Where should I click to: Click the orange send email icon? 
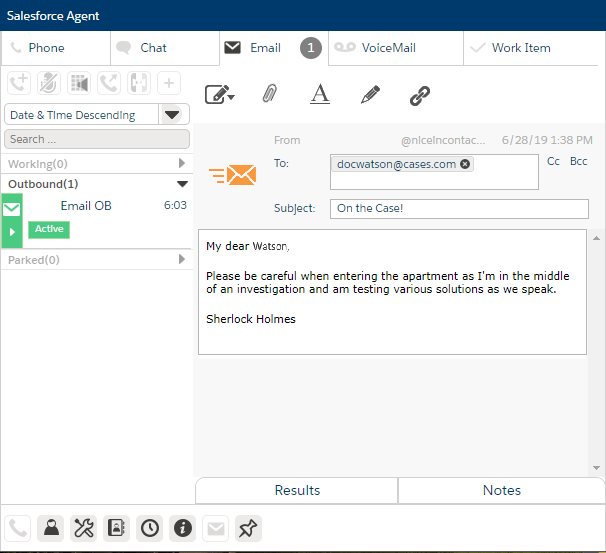coord(233,175)
